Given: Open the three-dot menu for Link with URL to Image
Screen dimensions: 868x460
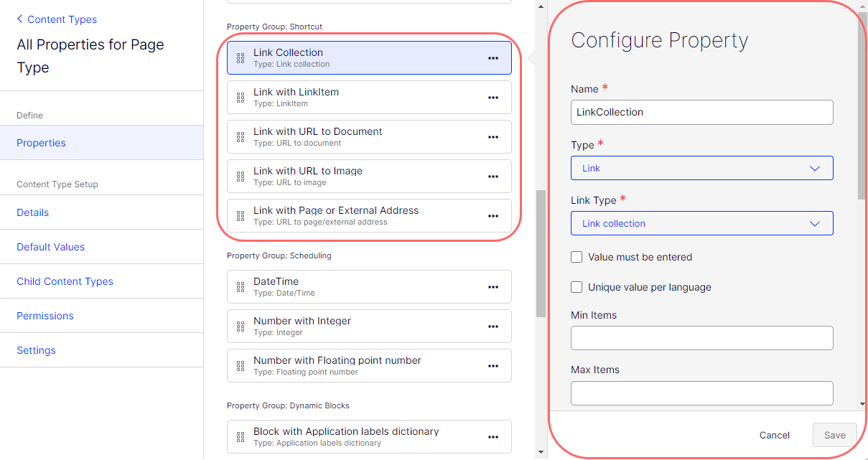Looking at the screenshot, I should click(493, 177).
